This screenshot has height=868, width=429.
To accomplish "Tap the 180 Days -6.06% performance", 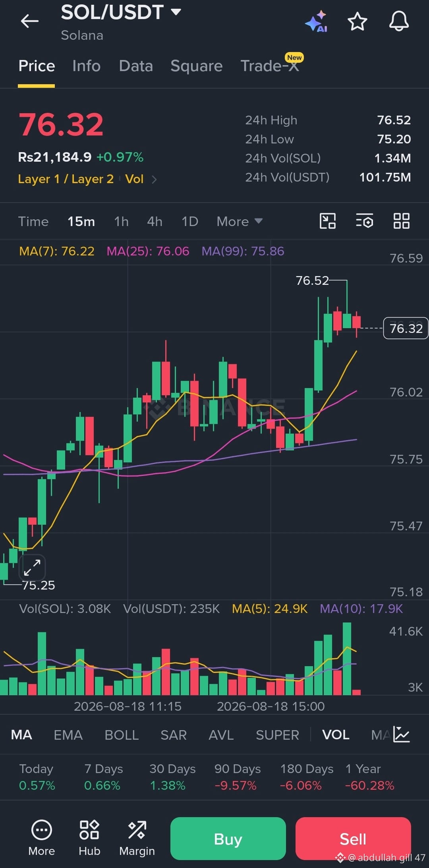I will pyautogui.click(x=307, y=777).
